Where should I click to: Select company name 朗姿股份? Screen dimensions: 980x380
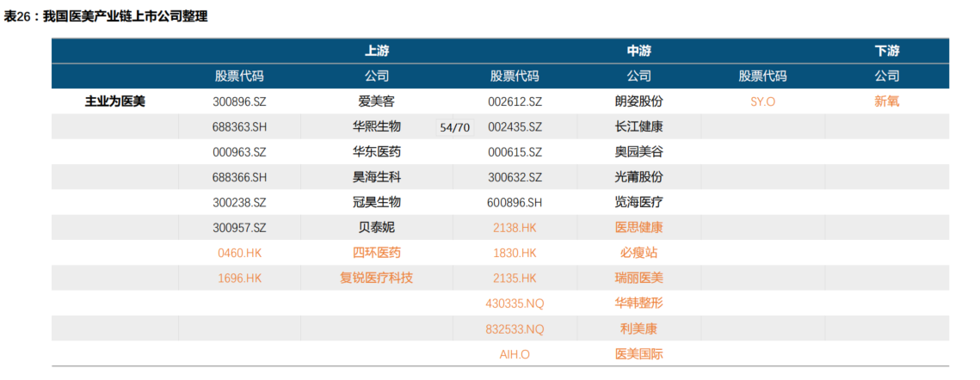(x=639, y=101)
